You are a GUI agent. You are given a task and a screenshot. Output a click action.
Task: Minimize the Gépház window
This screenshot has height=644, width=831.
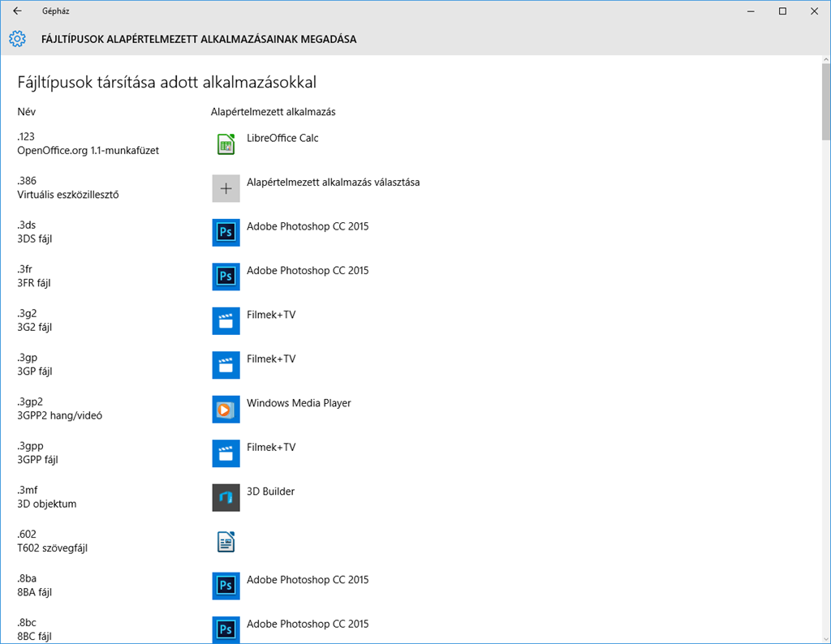point(751,11)
